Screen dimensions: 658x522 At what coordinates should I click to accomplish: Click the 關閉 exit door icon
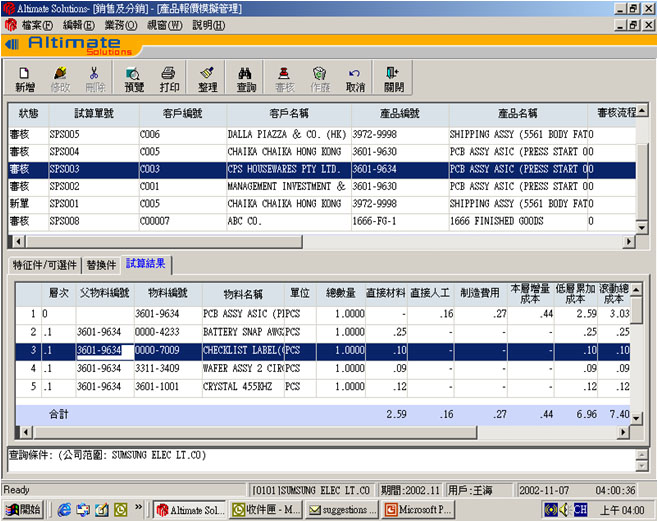(393, 79)
